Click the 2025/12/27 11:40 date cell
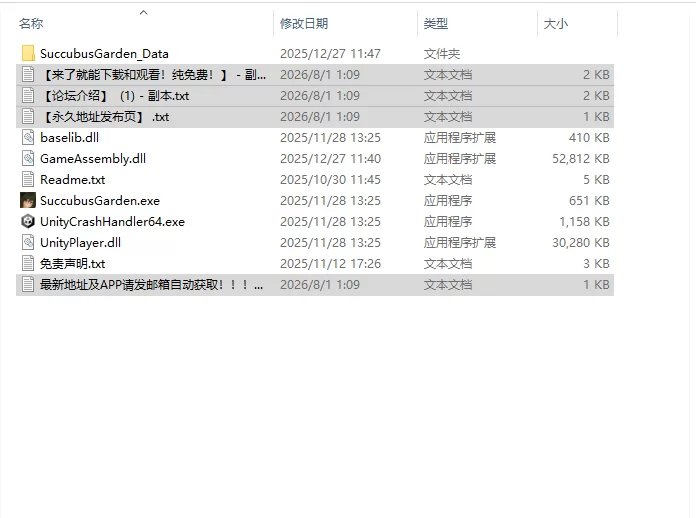The width and height of the screenshot is (696, 518). (330, 158)
